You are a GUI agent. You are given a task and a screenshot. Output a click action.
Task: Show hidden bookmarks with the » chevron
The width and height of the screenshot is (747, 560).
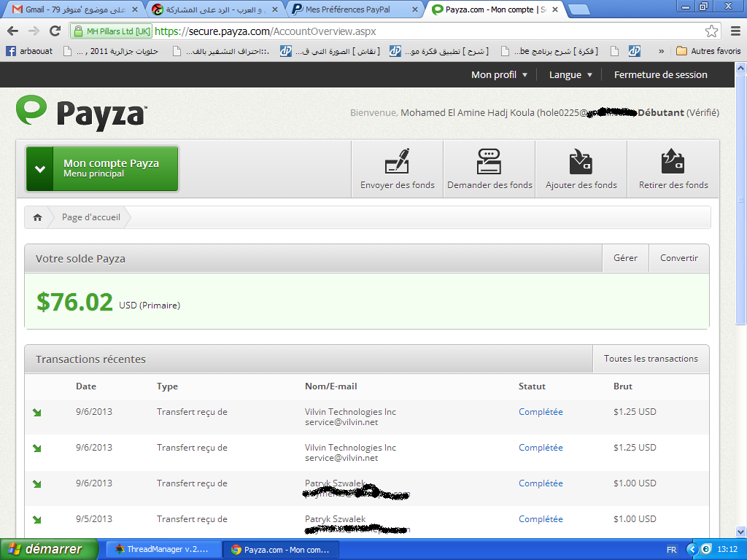click(x=661, y=51)
